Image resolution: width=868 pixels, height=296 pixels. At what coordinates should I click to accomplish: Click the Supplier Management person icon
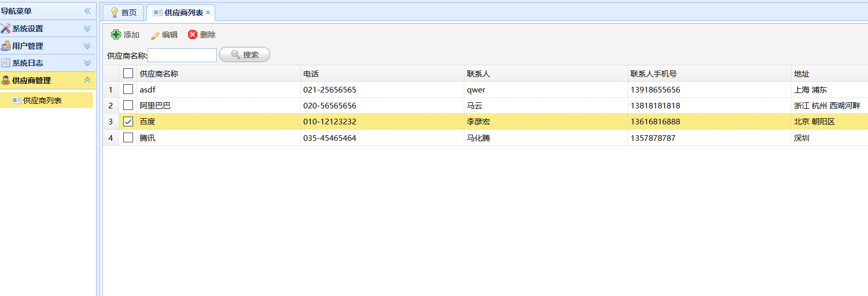(6, 80)
